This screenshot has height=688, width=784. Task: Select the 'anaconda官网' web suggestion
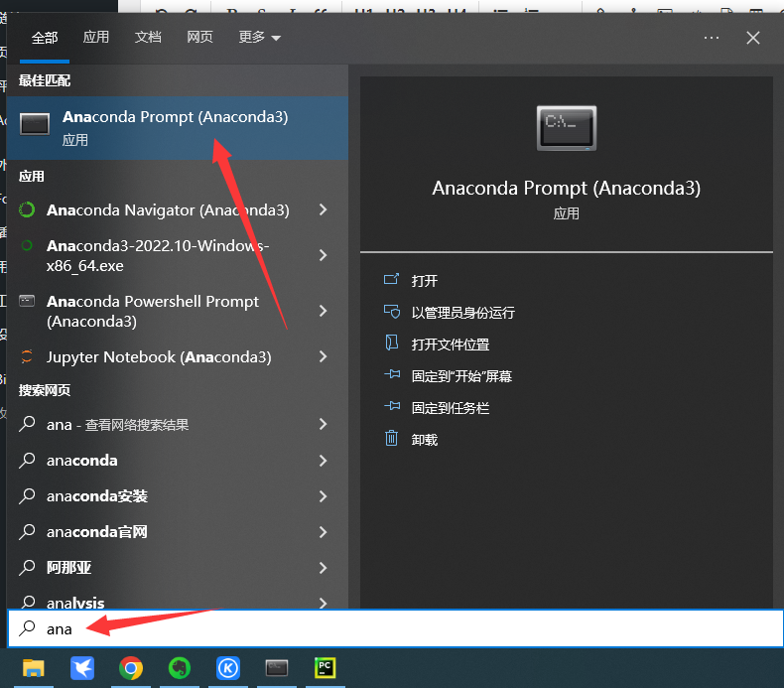[97, 532]
